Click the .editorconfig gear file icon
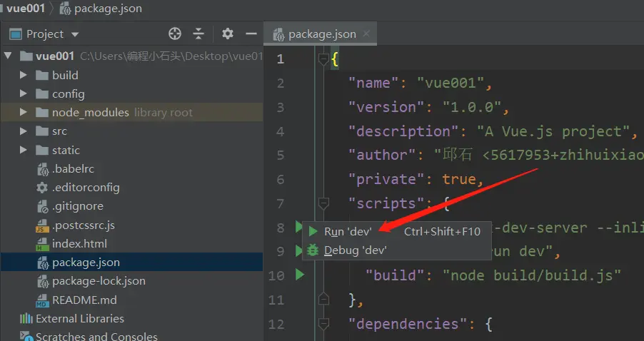644x341 pixels. 42,188
